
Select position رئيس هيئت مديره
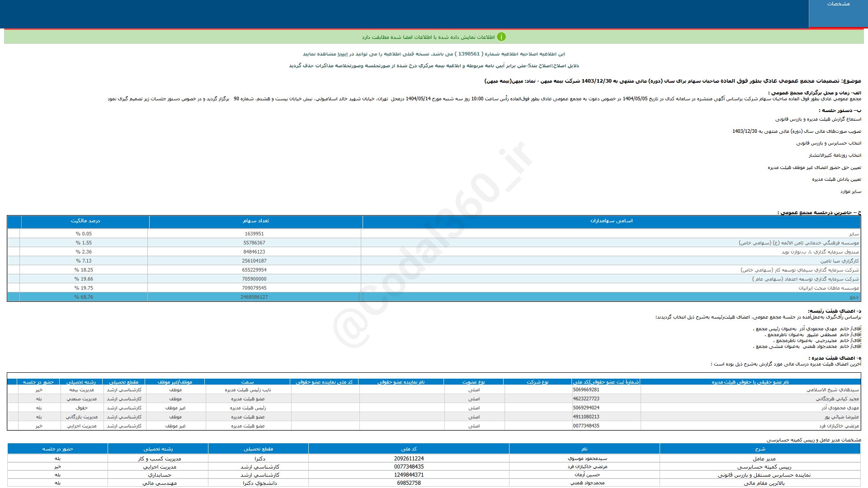pyautogui.click(x=248, y=408)
